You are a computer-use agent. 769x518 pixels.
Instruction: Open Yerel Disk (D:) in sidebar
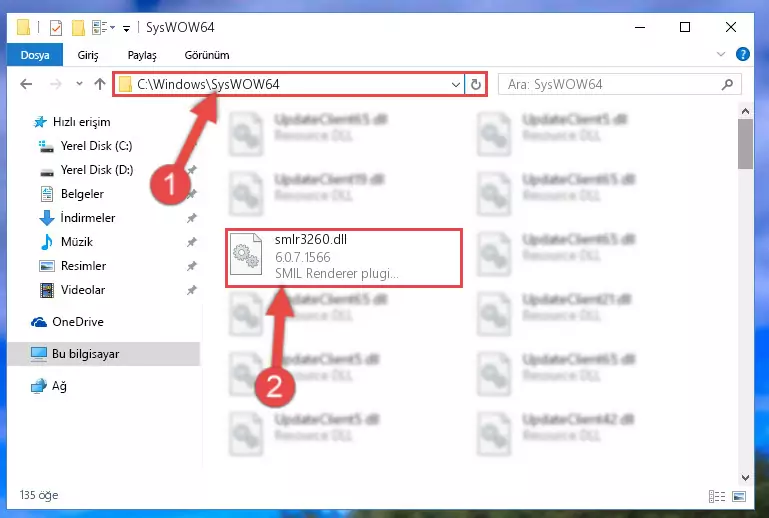point(97,170)
